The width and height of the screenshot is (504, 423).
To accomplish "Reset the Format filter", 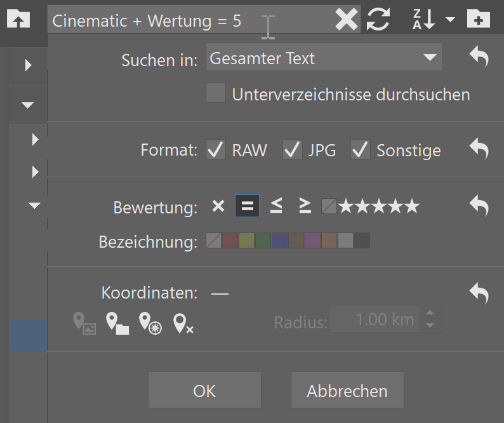I will tap(479, 149).
